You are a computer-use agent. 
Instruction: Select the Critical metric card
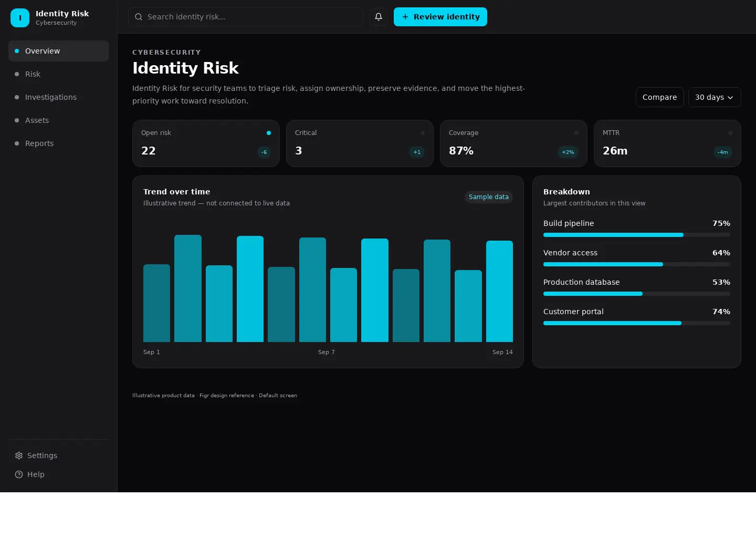pos(360,143)
